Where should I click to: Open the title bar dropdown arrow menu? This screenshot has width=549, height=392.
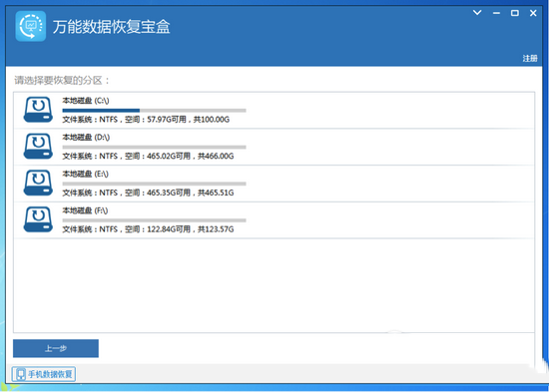[477, 13]
